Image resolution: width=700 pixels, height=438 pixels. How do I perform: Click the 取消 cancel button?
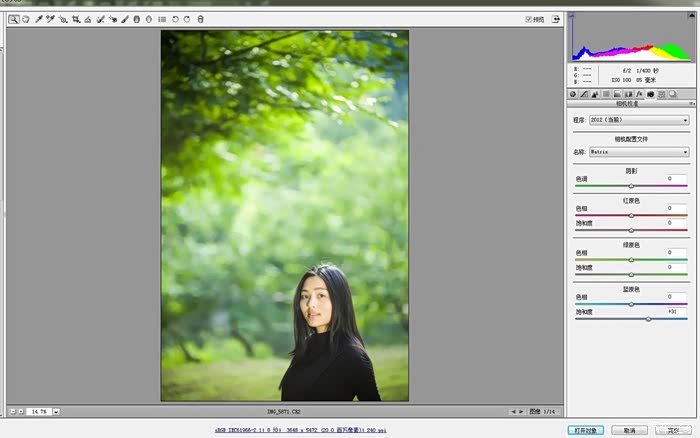pyautogui.click(x=629, y=430)
